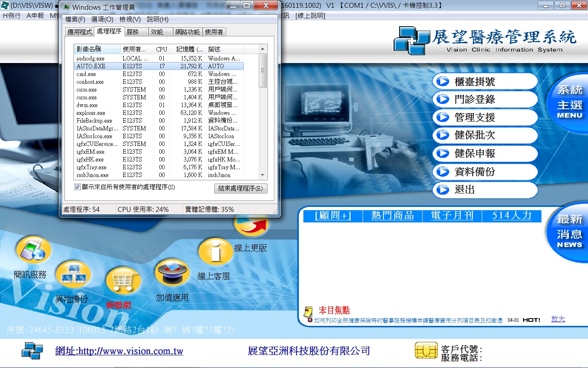Open the 線上客服 info icon
The image size is (588, 368).
(x=216, y=251)
